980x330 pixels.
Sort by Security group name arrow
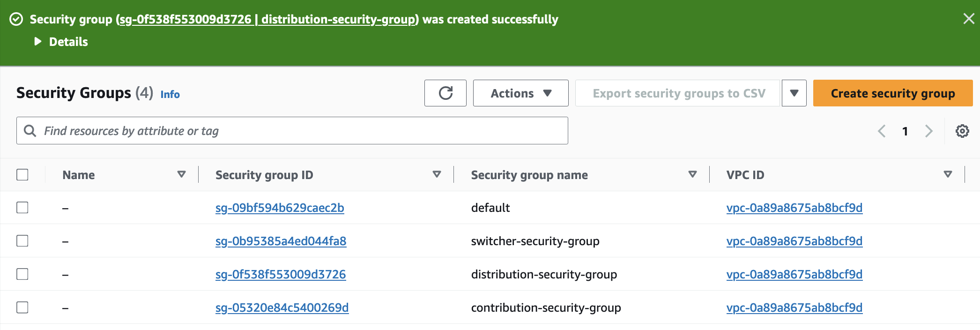[692, 174]
